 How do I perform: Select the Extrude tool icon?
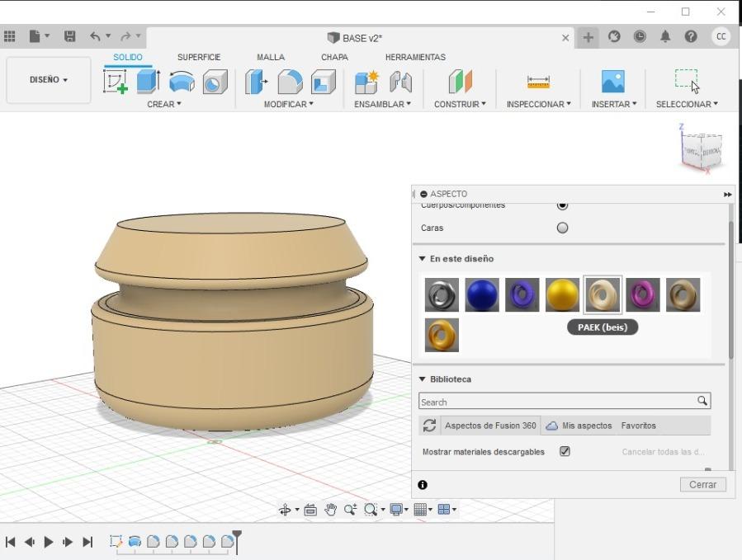point(148,82)
